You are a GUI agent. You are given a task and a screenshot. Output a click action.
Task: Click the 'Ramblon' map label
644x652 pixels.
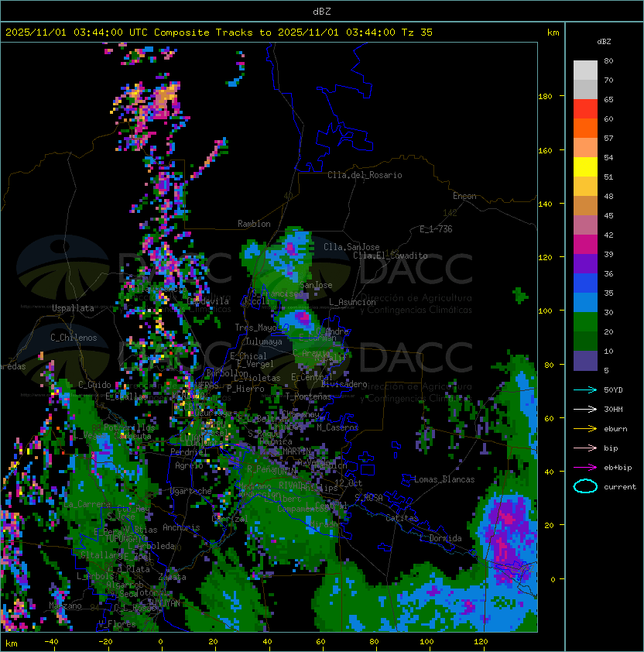pyautogui.click(x=254, y=224)
